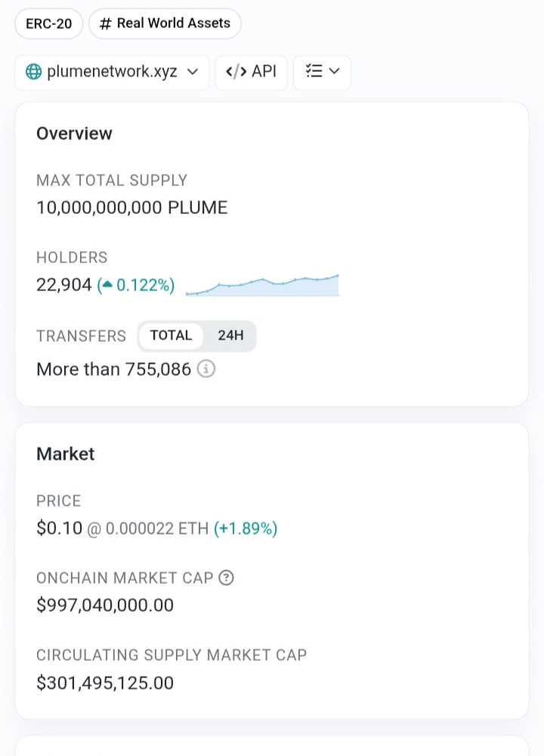The width and height of the screenshot is (544, 756).
Task: Click the 22,904 holders count
Action: (x=64, y=285)
